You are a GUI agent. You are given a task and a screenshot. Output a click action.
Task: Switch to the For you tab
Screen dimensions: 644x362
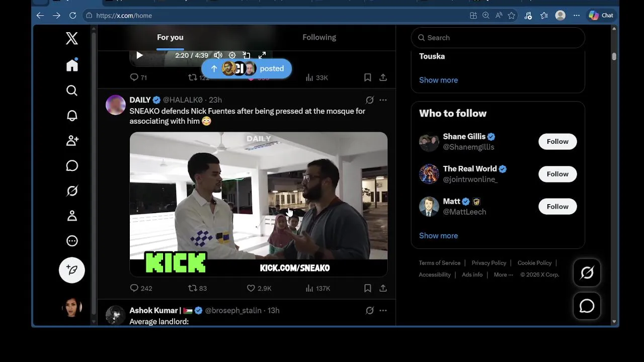(170, 37)
